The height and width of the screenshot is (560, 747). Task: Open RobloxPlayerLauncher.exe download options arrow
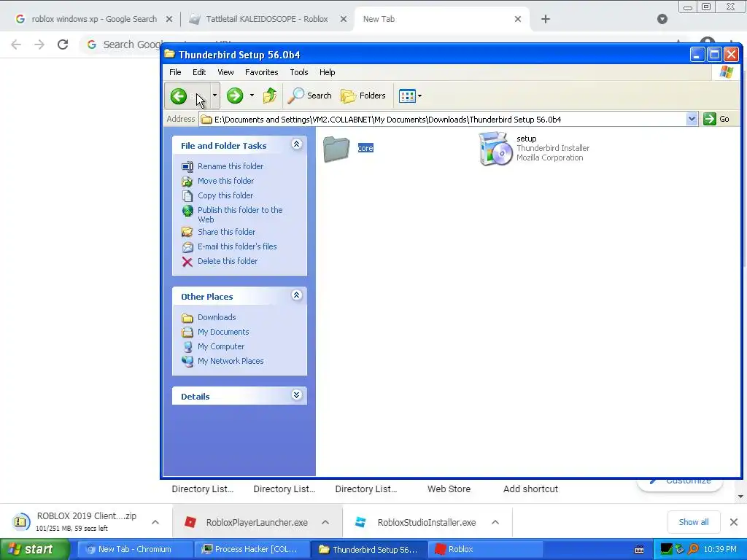(325, 522)
